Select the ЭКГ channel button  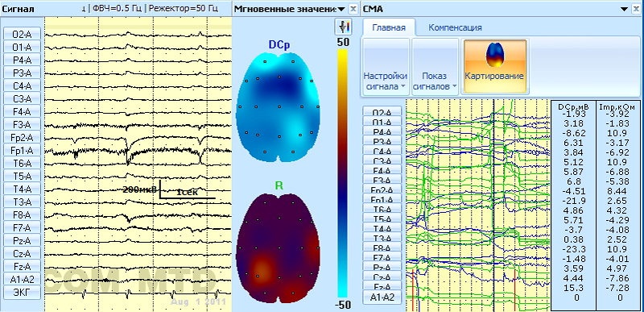(23, 292)
